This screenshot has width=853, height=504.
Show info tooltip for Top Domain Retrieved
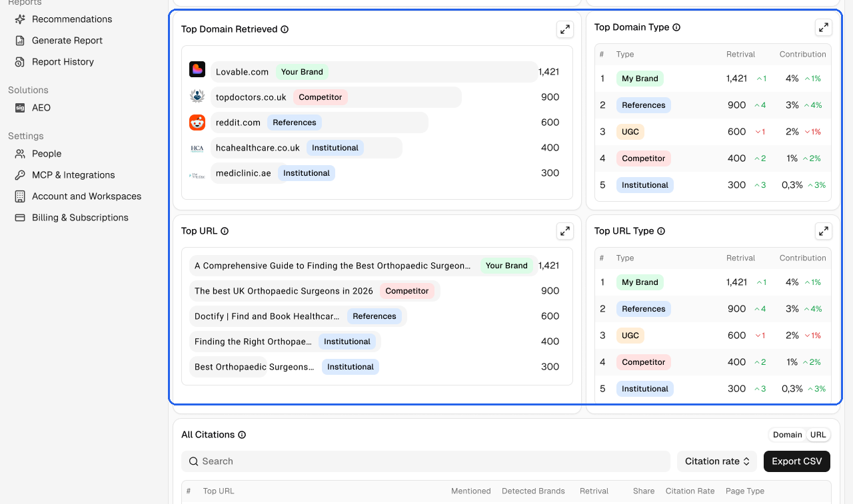click(x=285, y=29)
